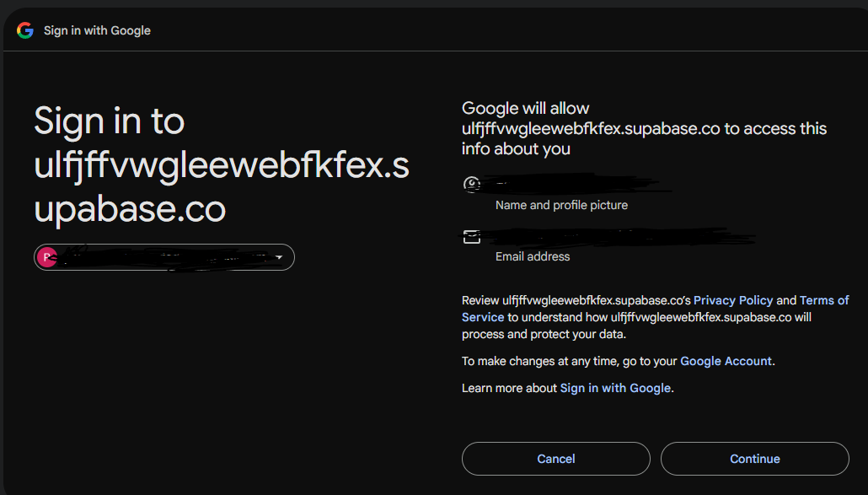The width and height of the screenshot is (868, 495).
Task: Open the Terms of Service link
Action: (823, 300)
